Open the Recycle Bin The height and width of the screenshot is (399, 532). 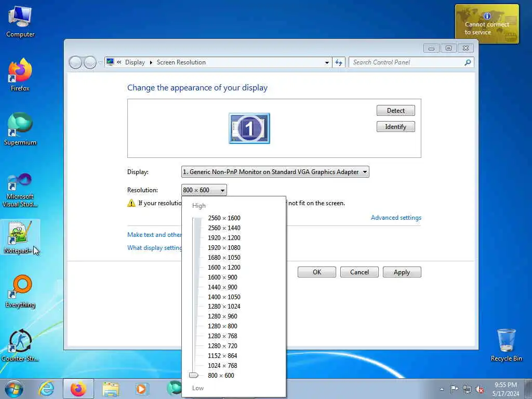(506, 345)
